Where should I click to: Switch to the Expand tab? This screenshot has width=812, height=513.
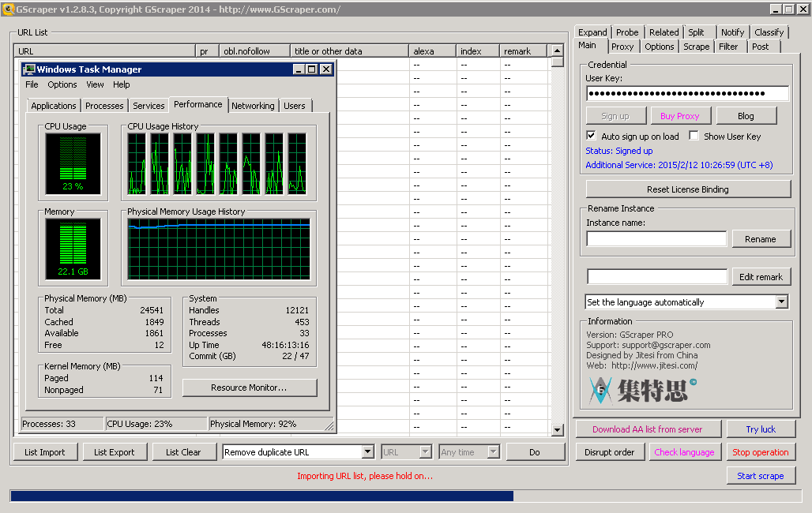pos(592,32)
